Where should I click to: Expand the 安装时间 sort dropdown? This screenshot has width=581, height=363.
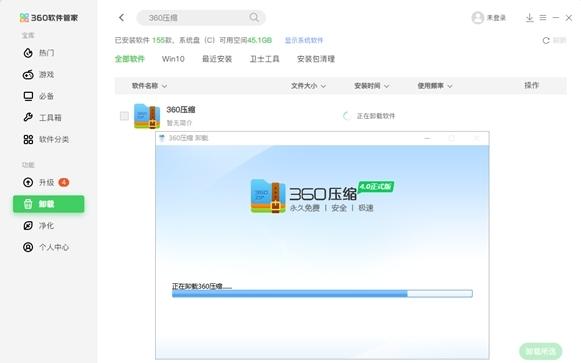pos(372,86)
